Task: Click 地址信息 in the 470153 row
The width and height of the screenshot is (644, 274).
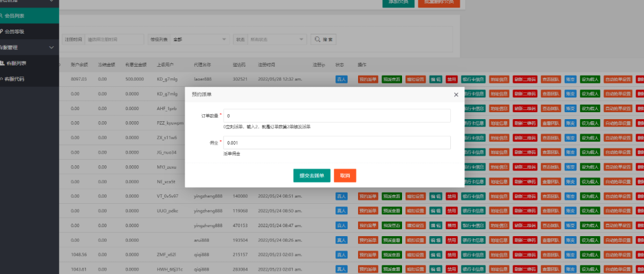Action: click(500, 225)
